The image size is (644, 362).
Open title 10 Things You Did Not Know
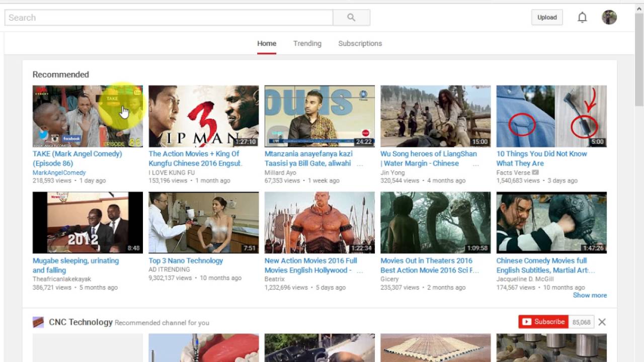pos(542,158)
